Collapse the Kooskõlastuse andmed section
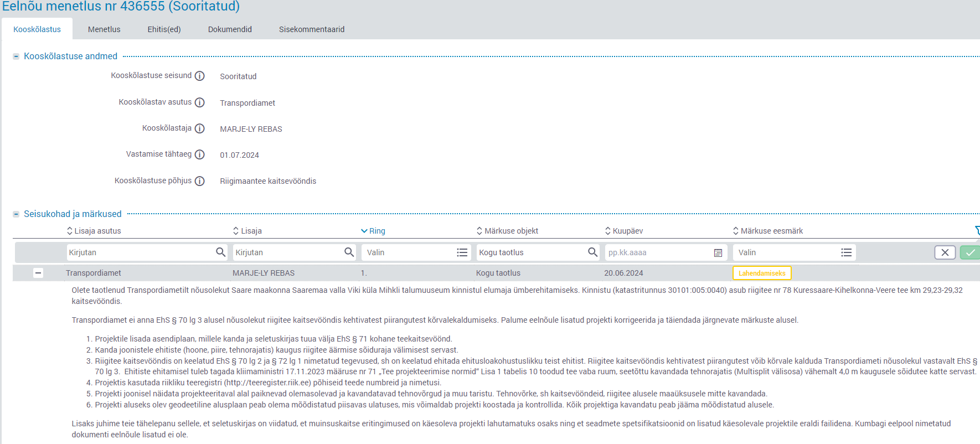980x444 pixels. (x=16, y=56)
